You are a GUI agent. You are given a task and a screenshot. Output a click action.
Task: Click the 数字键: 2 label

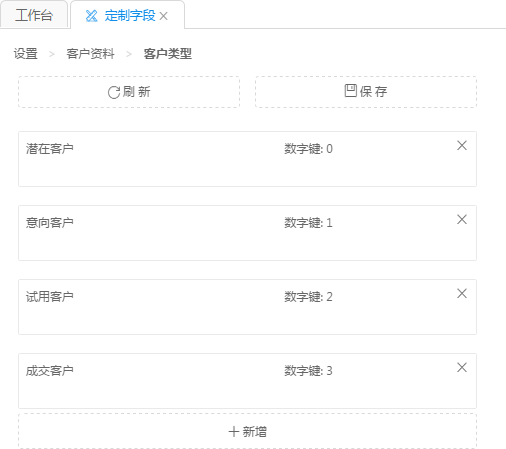(308, 297)
